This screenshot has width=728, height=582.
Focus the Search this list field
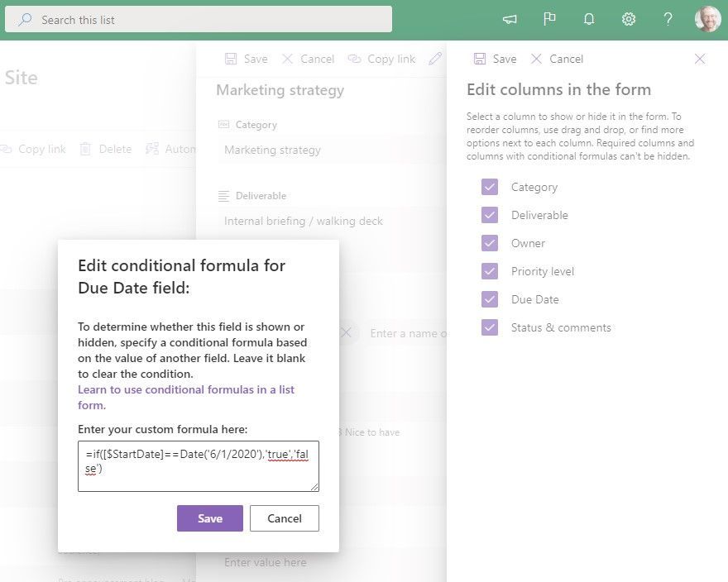199,19
